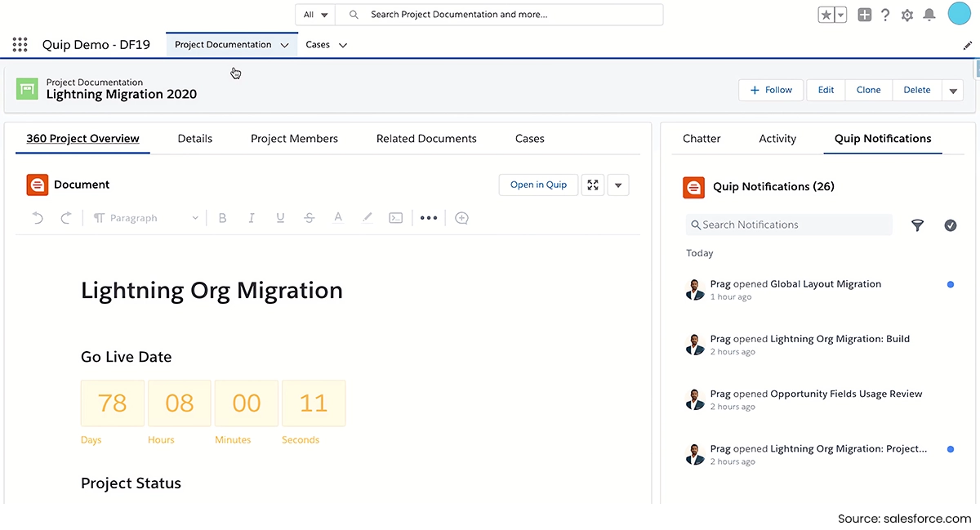Open the Cases navigation tab

click(318, 45)
